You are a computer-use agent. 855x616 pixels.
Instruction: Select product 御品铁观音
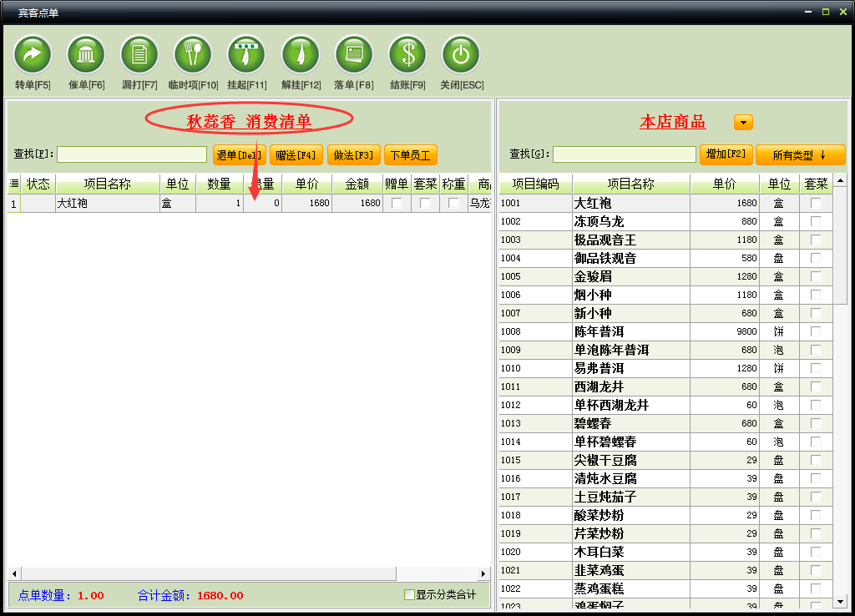(665, 258)
